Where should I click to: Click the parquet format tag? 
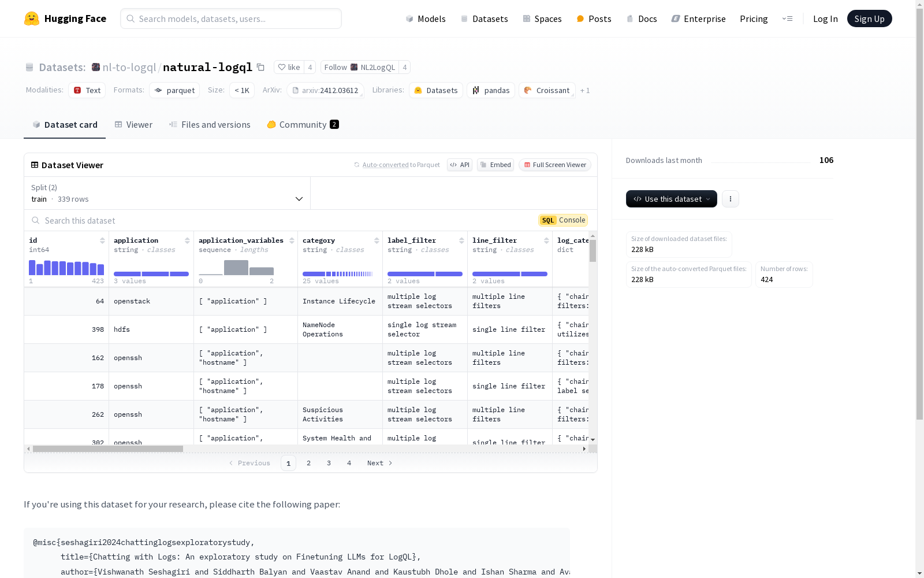pyautogui.click(x=174, y=90)
